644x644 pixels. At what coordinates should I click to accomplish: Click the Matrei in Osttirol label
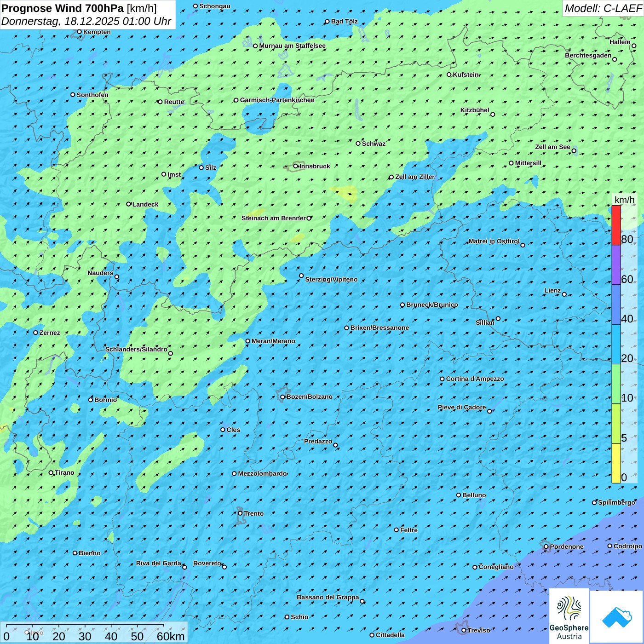494,241
